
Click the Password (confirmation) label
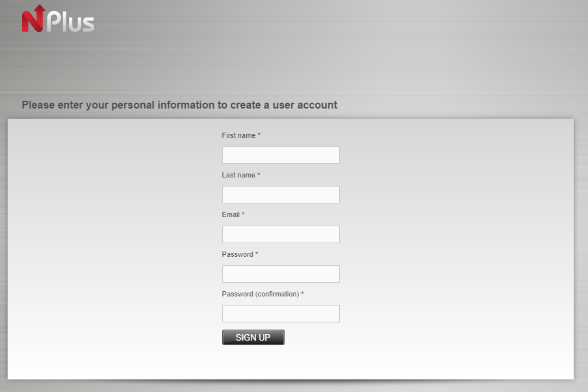tap(260, 294)
